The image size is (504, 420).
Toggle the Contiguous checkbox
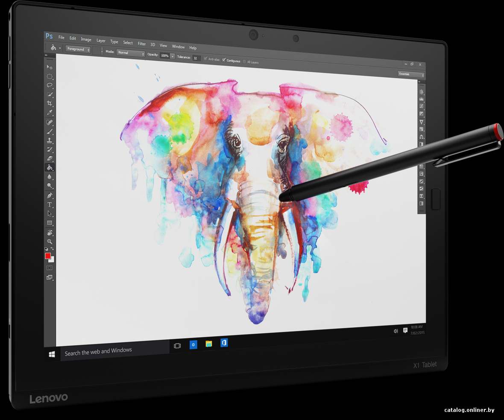pyautogui.click(x=224, y=60)
